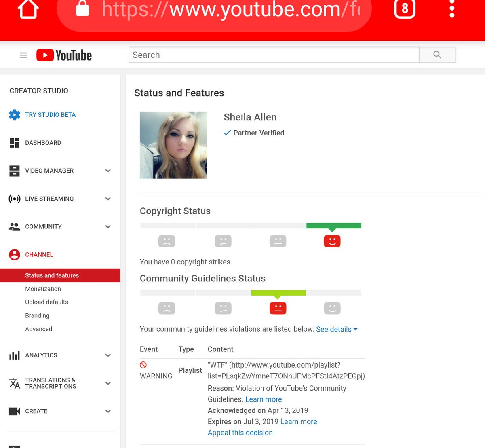
Task: Open the YouTube hamburger guide menu
Action: coord(23,55)
